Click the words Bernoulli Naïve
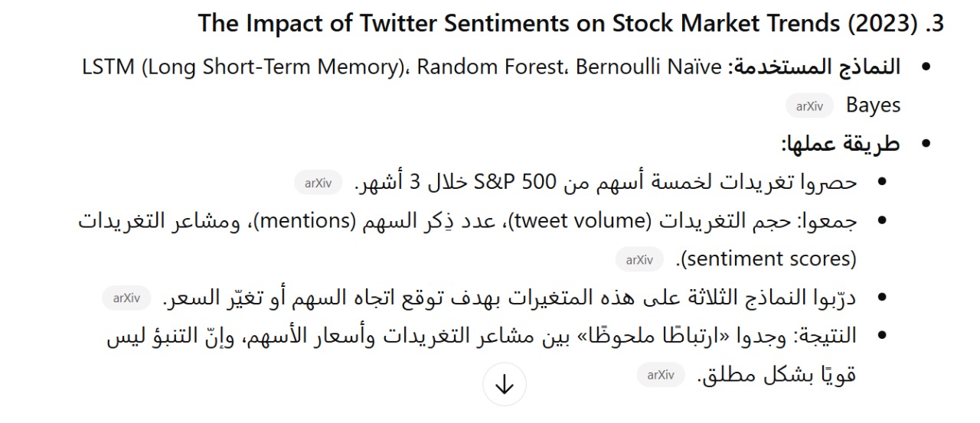 pos(648,67)
